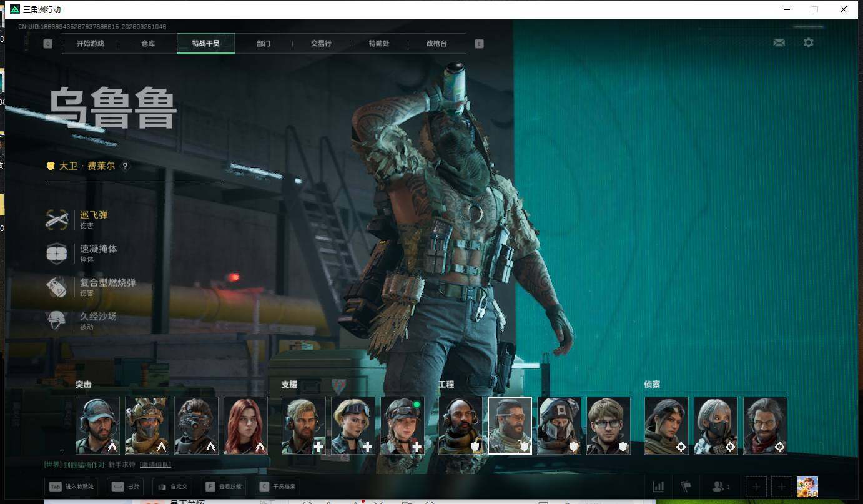This screenshot has height=504, width=863.
Task: Open the mail inbox envelope icon
Action: [779, 43]
